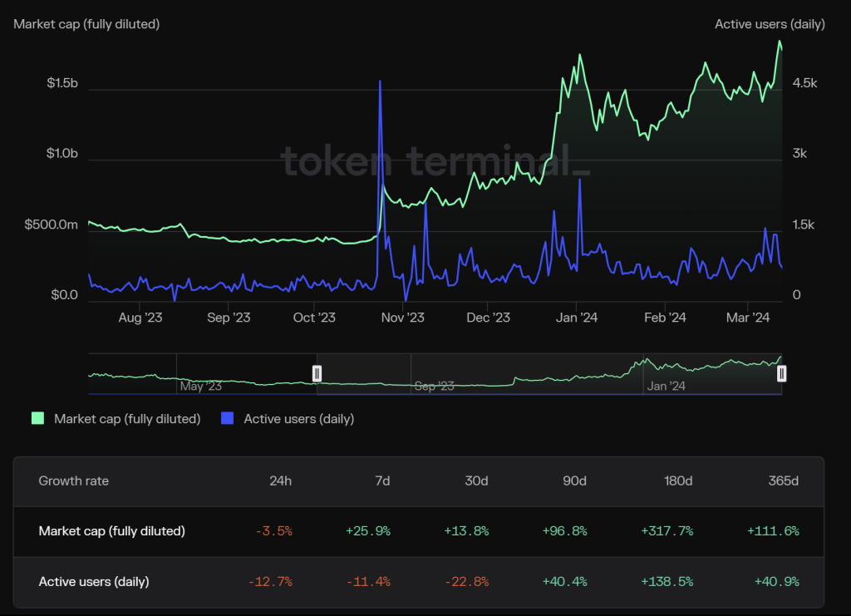851x616 pixels.
Task: Select the 24h growth rate column header
Action: pyautogui.click(x=280, y=481)
